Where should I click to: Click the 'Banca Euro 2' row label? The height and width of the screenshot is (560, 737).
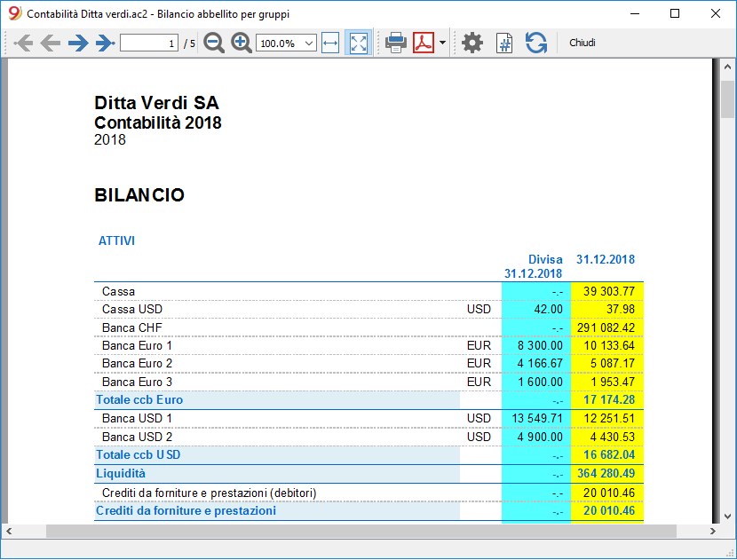tap(138, 363)
